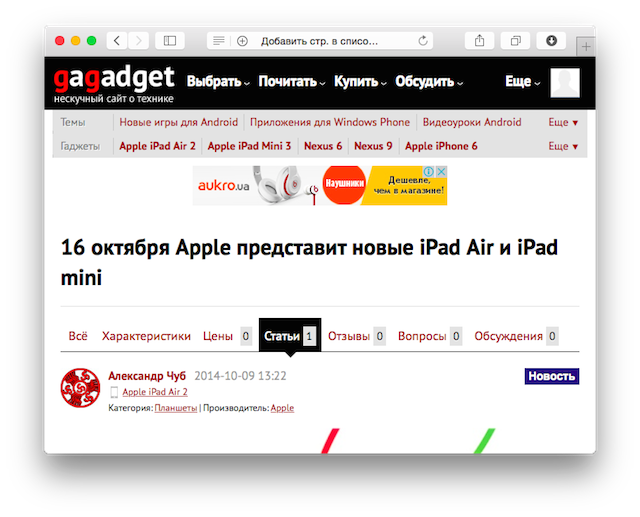
Task: Expand Еще in the Темы row
Action: [563, 122]
